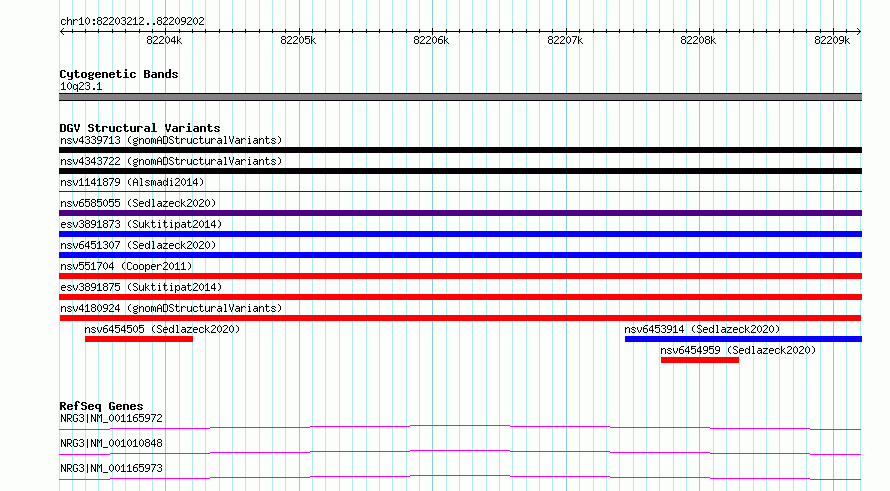Select the DGV Structural Variants track title
Viewport: 890px width, 491px height.
tap(140, 128)
